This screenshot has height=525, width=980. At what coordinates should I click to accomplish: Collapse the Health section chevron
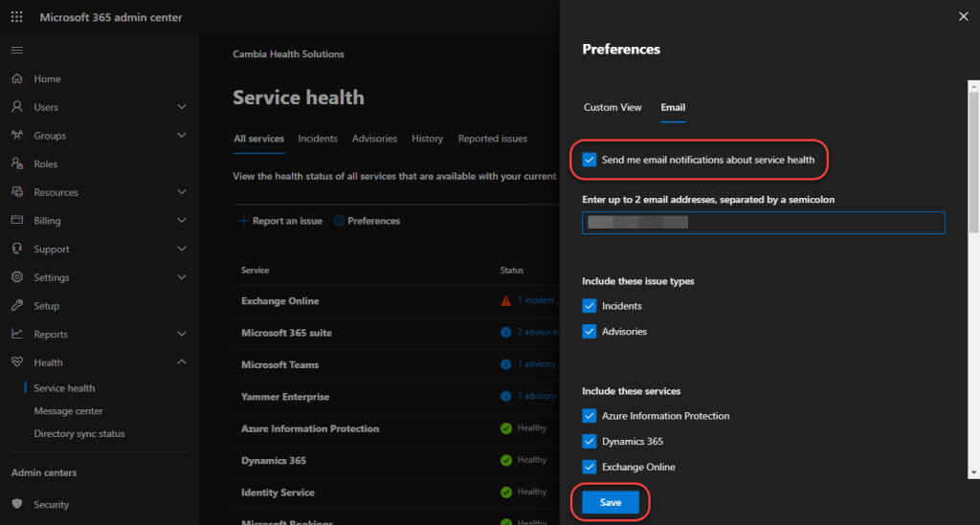(x=182, y=362)
